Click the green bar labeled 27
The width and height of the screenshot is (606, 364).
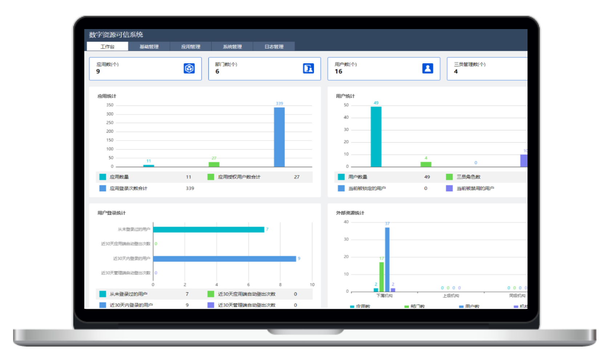(x=214, y=164)
